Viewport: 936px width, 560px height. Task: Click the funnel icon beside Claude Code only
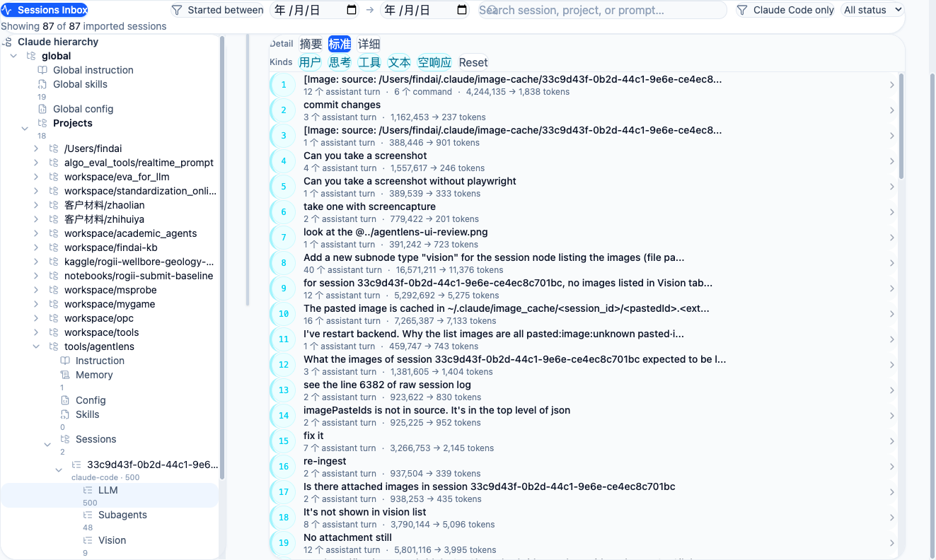click(x=742, y=10)
